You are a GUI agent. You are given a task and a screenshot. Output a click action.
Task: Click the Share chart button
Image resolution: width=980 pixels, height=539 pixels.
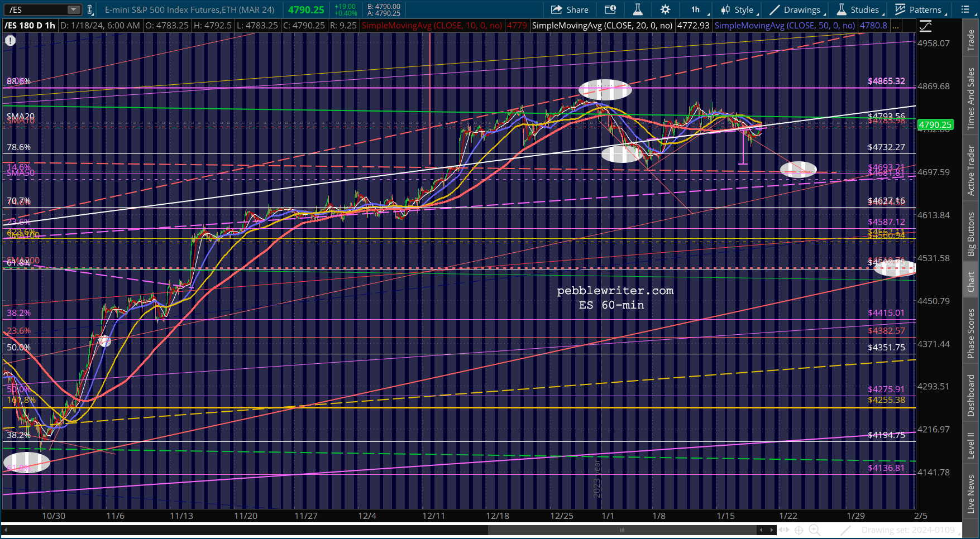click(x=570, y=9)
